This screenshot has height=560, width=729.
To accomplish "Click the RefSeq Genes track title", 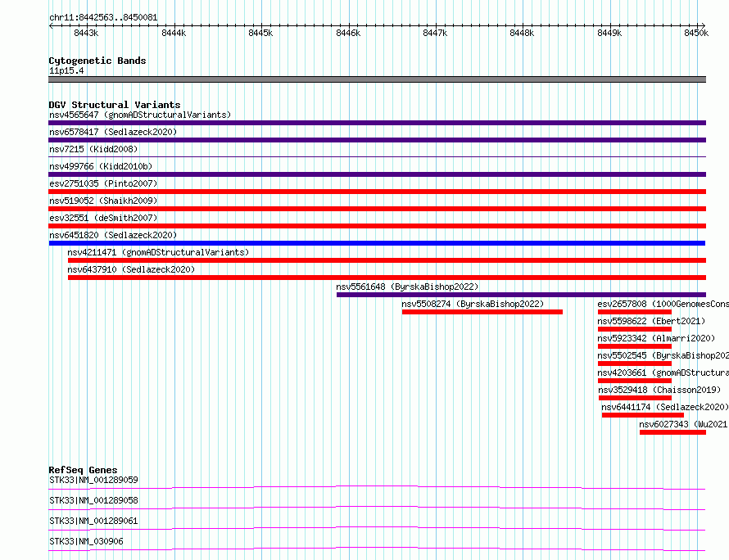I will (83, 470).
